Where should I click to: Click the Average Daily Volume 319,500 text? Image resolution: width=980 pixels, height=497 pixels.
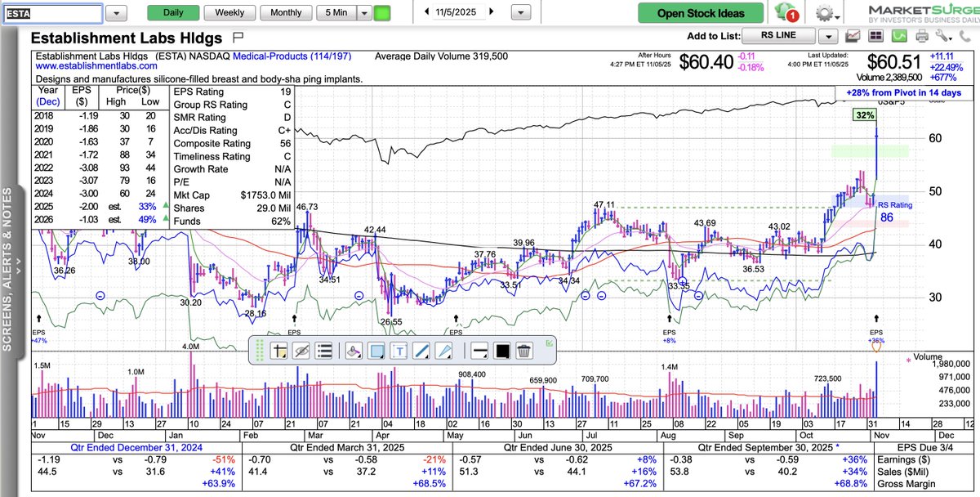441,56
